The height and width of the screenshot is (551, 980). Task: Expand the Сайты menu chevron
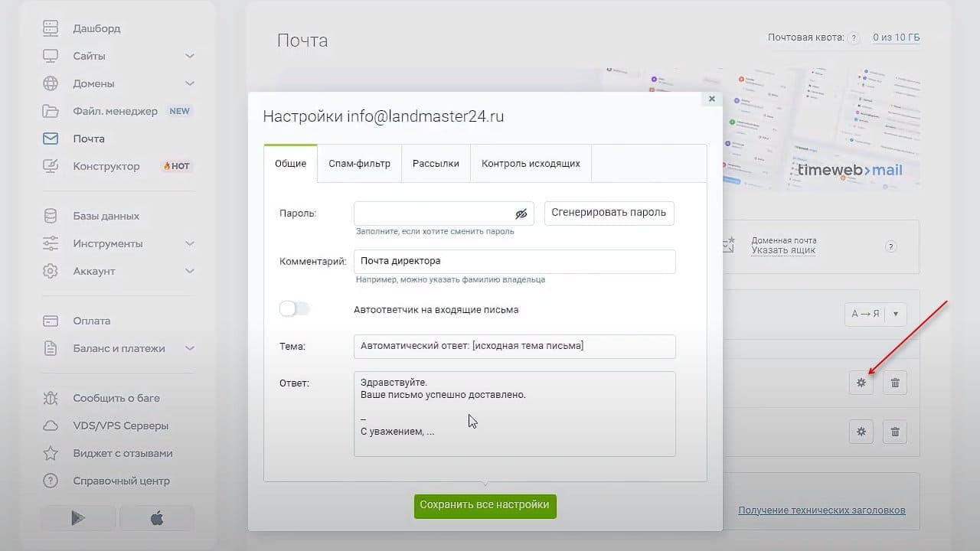(x=190, y=56)
